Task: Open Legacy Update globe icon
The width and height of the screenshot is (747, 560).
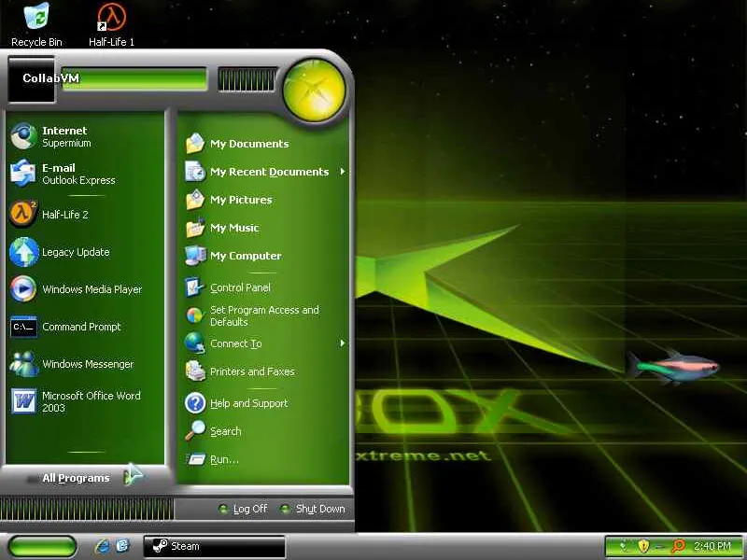Action: [23, 251]
